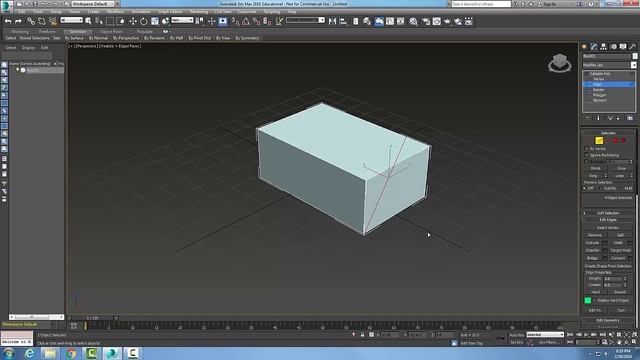Activate the Select and Rotate tool

point(144,21)
